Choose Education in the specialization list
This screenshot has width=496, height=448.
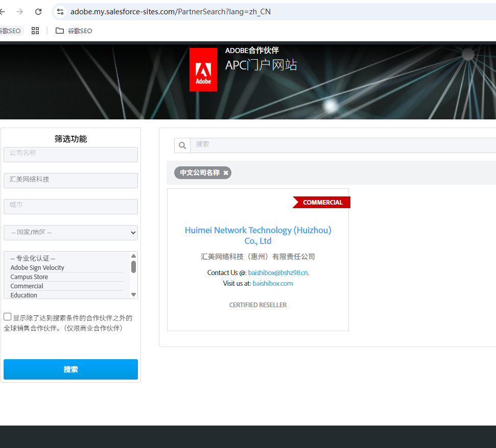(x=24, y=295)
